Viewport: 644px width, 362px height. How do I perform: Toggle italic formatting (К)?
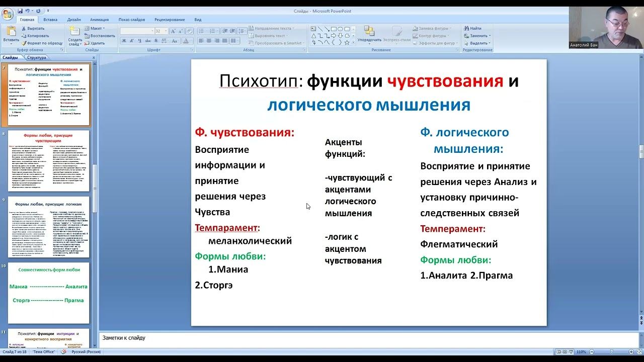132,41
